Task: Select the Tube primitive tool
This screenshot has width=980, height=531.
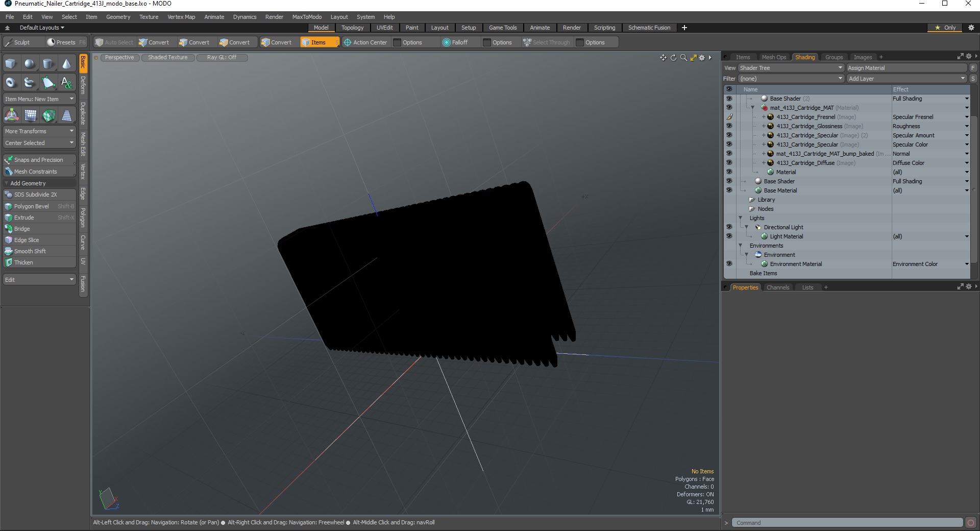Action: 30,82
